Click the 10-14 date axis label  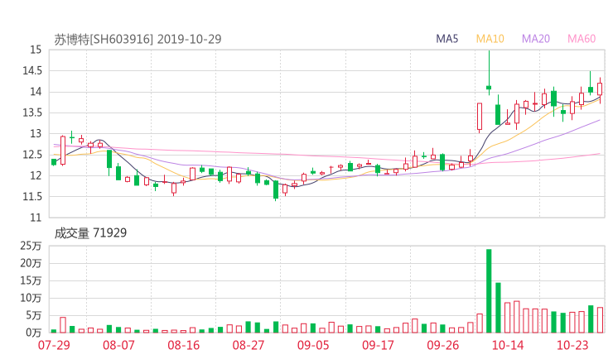click(508, 345)
